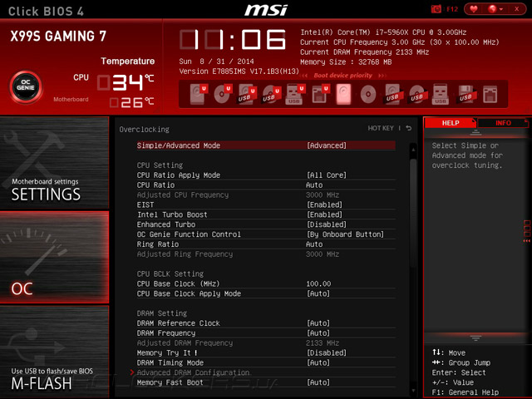This screenshot has width=532, height=399.
Task: Select the UEFI USB hard disk boot icon
Action: pyautogui.click(x=247, y=95)
